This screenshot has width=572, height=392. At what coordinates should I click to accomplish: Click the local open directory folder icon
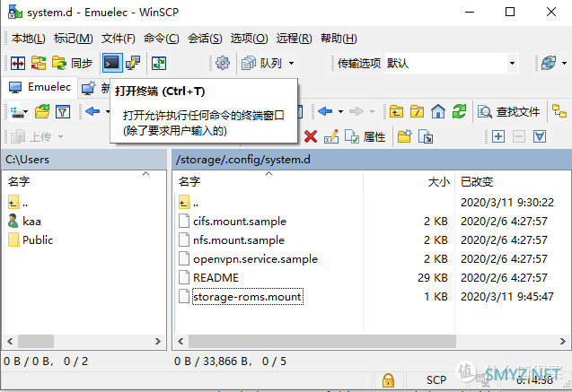coord(42,112)
